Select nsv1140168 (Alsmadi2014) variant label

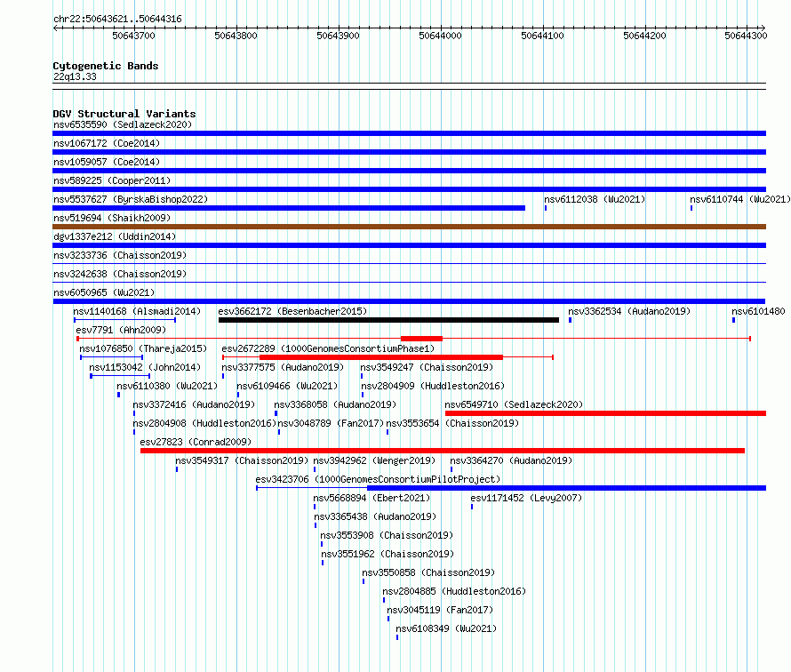(x=137, y=311)
